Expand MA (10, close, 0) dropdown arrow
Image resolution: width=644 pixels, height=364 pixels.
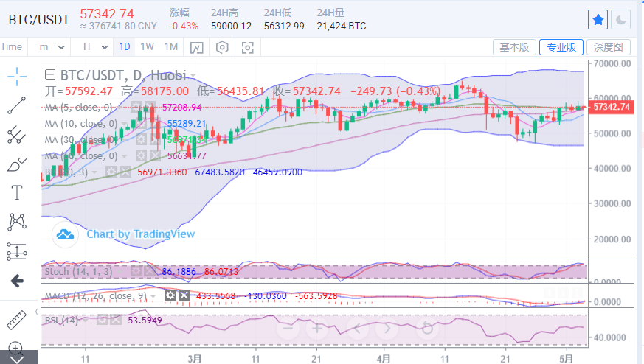124,124
